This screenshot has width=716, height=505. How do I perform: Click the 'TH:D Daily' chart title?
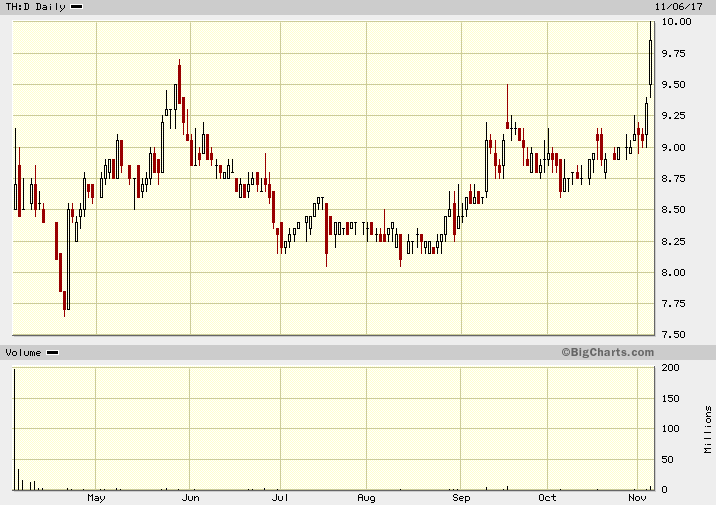(x=35, y=7)
